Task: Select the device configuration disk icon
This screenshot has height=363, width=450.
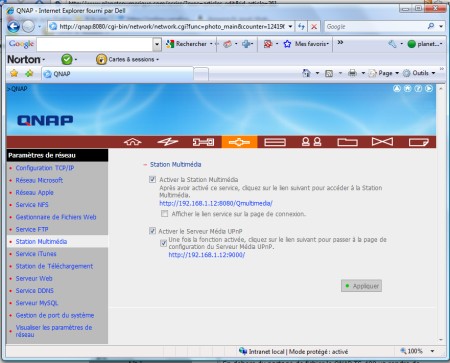Action: coord(275,142)
